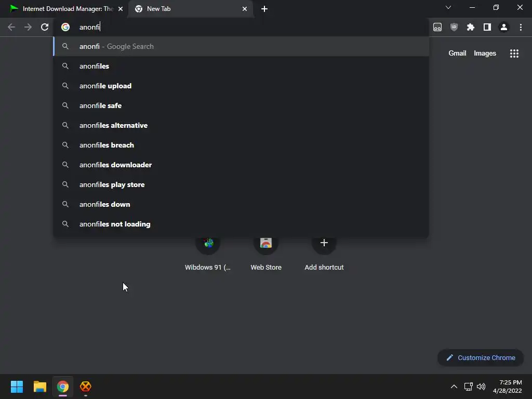The width and height of the screenshot is (532, 399).
Task: Open the Extensions puzzle-piece menu
Action: click(x=471, y=27)
